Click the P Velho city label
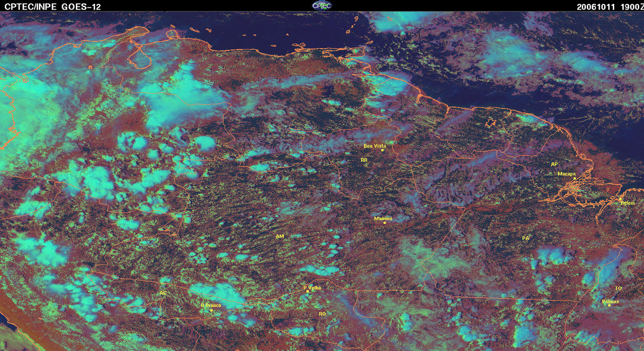644x351 pixels. pos(312,288)
